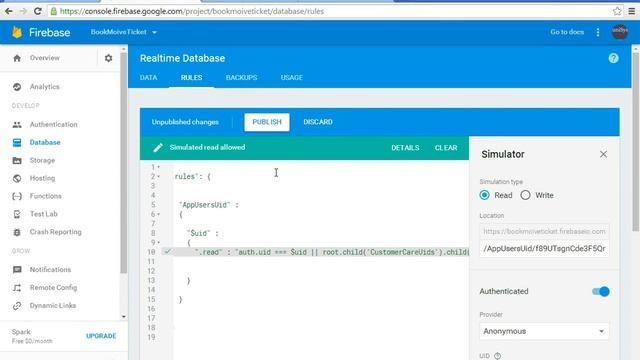Click CLEAR in the result bar
Screen dimensions: 640x360
coord(446,148)
